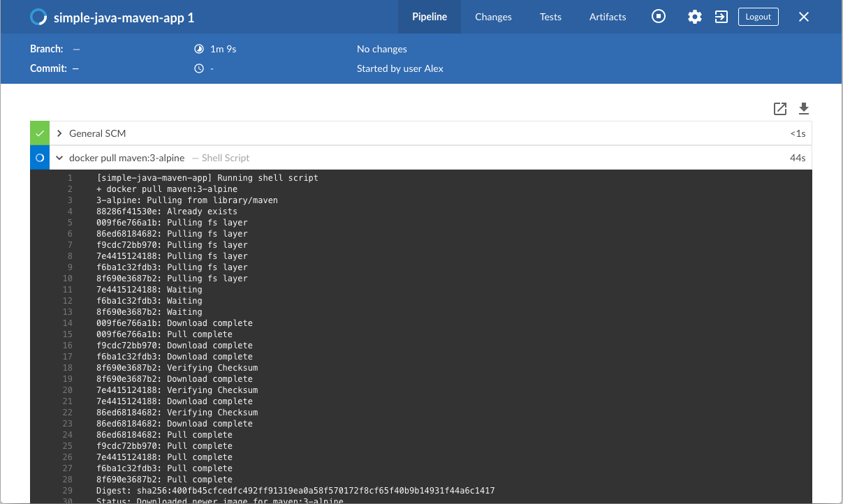Open the Changes tab
Viewport: 843px width, 504px height.
tap(493, 17)
